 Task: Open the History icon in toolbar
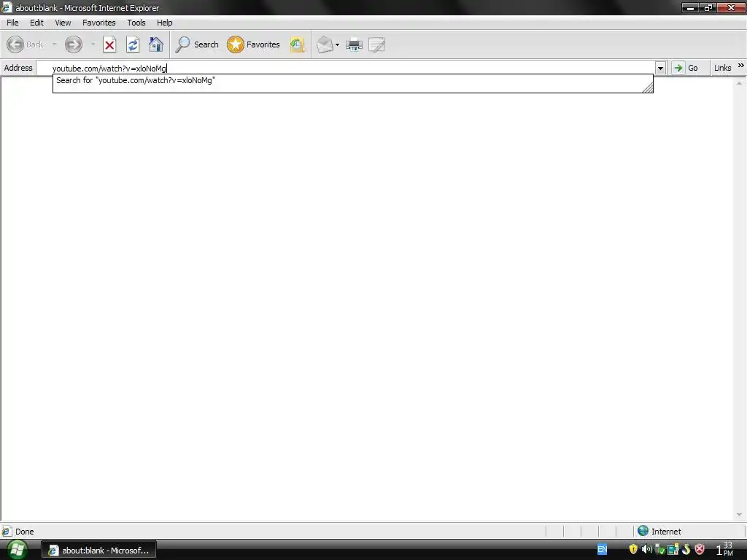coord(298,44)
